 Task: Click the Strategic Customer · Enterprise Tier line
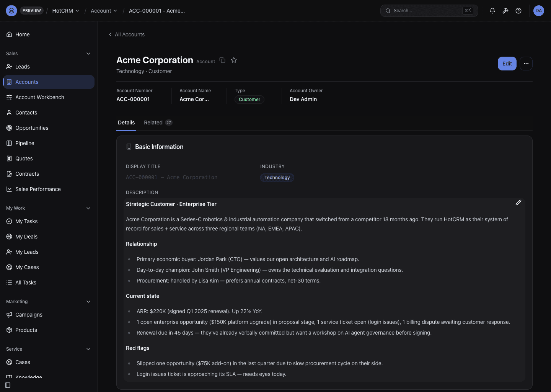pyautogui.click(x=171, y=204)
